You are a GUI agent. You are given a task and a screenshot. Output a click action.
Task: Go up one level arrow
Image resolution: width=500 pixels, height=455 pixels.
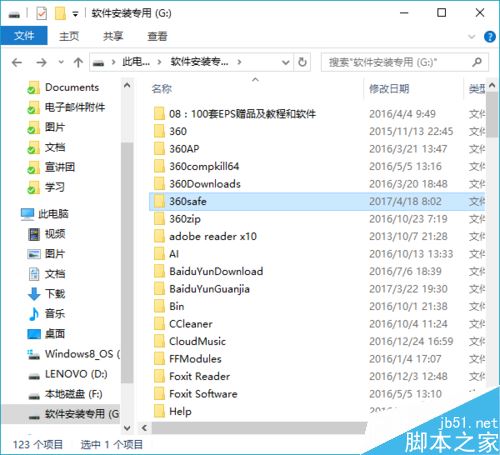coord(78,62)
